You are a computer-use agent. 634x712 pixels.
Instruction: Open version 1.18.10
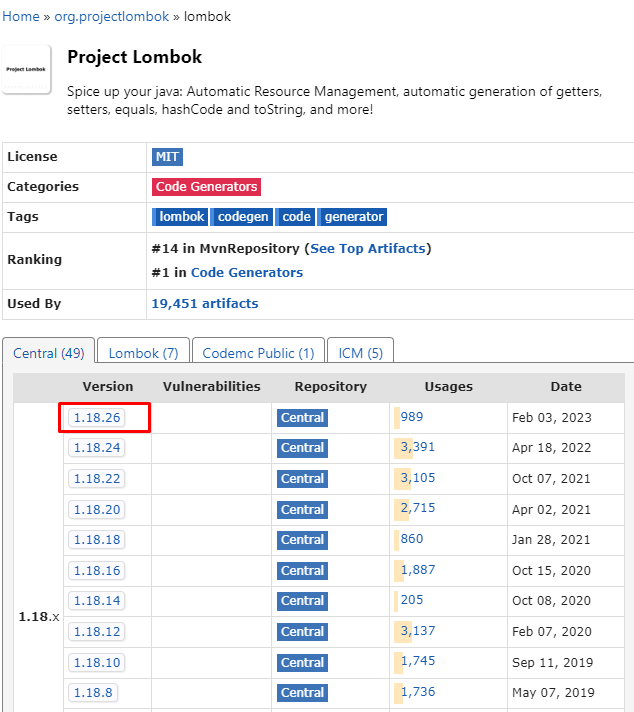97,663
